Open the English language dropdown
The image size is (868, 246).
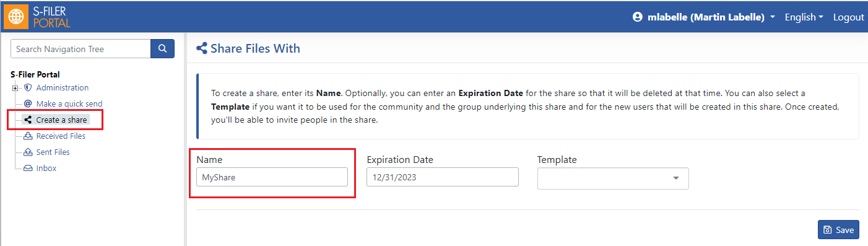pyautogui.click(x=804, y=17)
